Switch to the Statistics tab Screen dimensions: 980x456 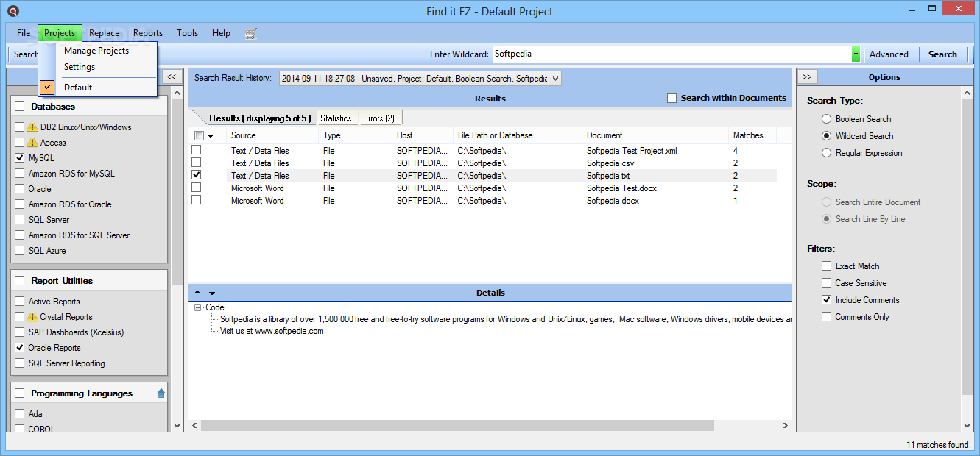tap(336, 118)
